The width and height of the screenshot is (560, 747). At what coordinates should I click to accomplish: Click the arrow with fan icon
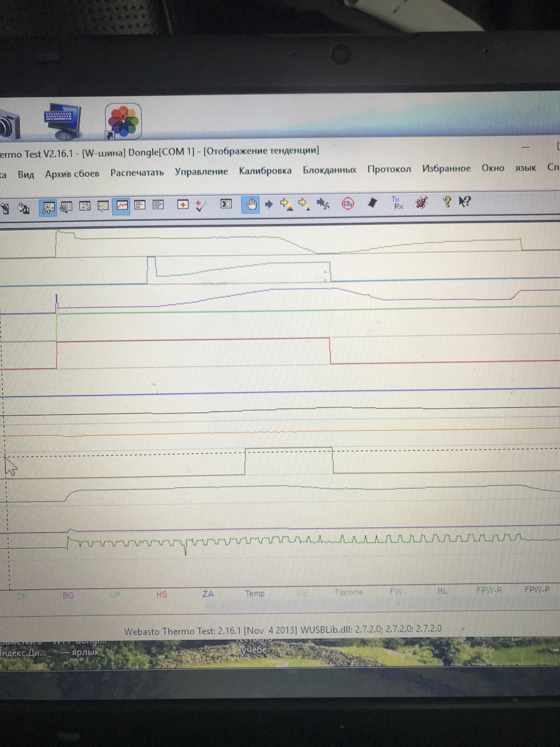323,204
